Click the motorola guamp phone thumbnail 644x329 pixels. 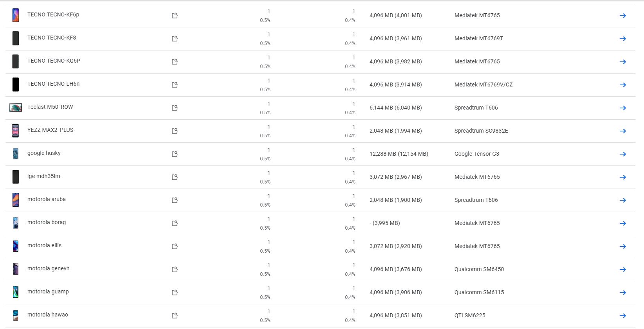pyautogui.click(x=16, y=292)
